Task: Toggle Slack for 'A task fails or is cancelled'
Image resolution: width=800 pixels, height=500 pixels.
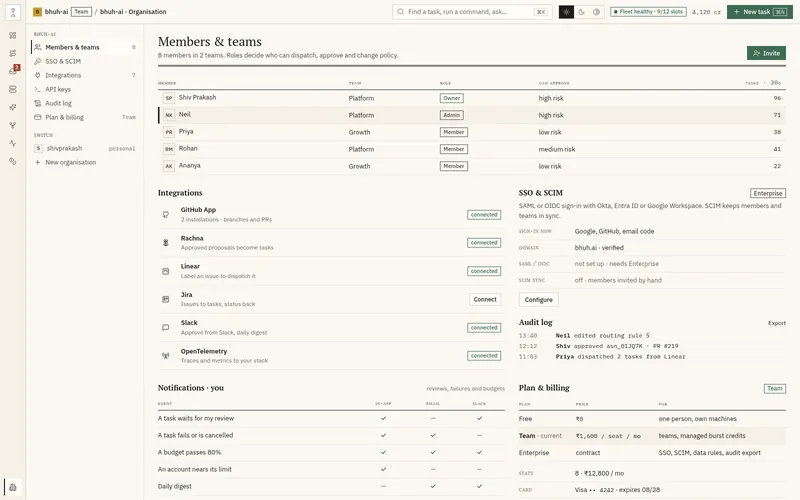Action: click(480, 435)
